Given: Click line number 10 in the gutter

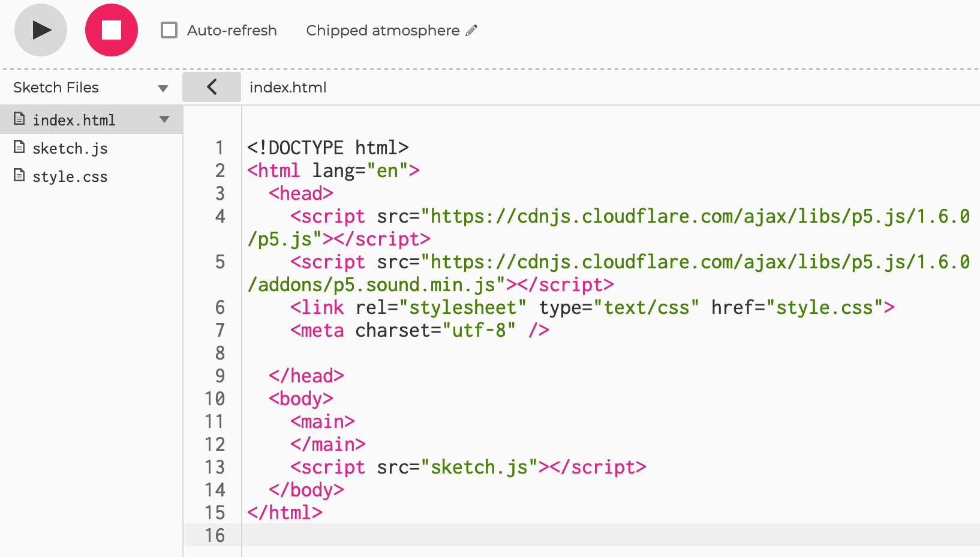Looking at the screenshot, I should click(215, 399).
